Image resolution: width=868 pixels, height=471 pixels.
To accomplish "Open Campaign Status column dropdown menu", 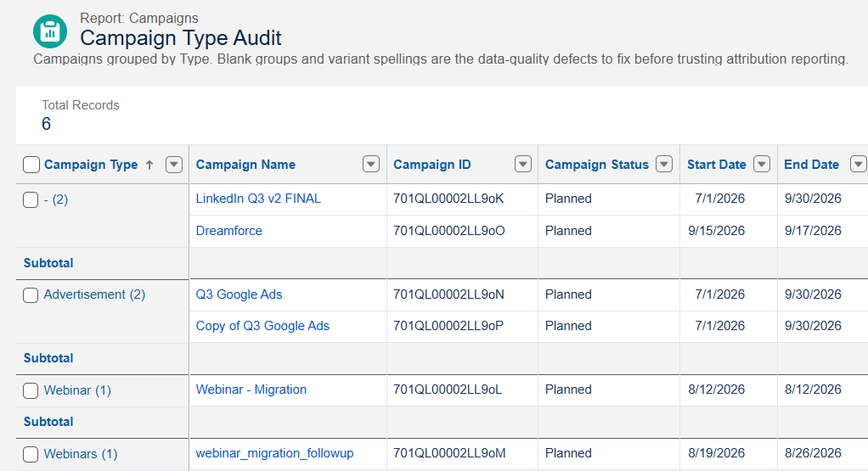I will pos(664,164).
